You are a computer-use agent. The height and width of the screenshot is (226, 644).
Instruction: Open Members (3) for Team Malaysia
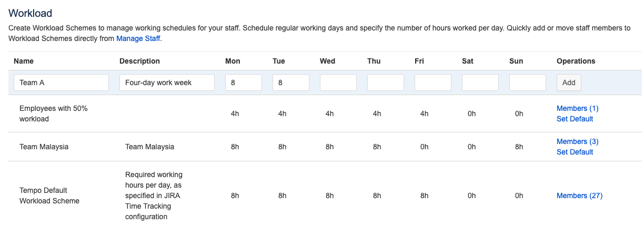coord(577,141)
